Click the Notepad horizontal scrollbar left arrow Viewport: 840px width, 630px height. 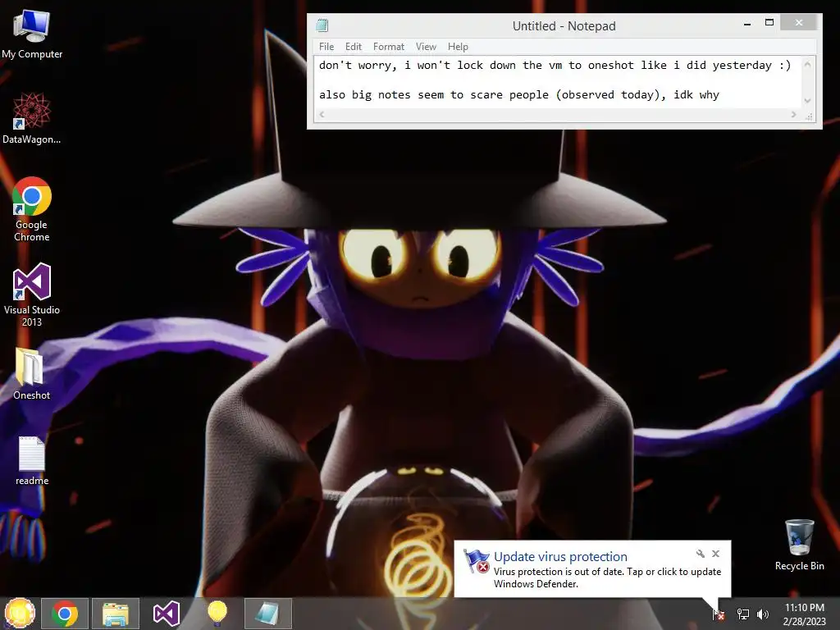pyautogui.click(x=322, y=115)
